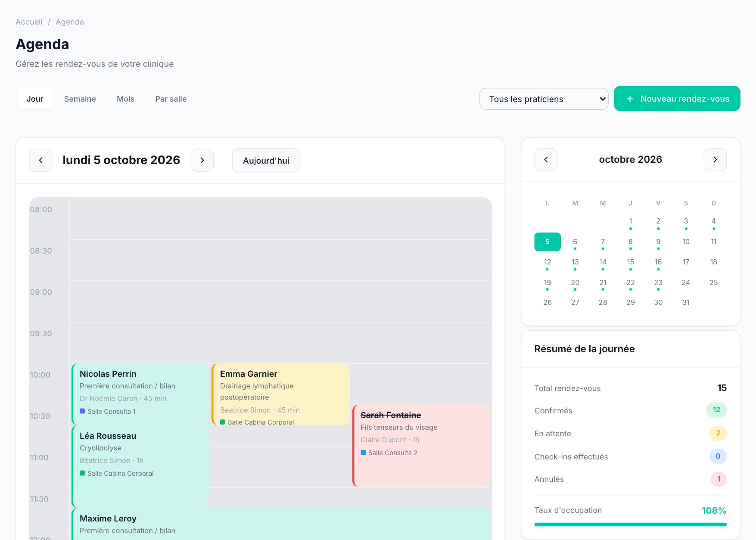Go to next day arrow beside lundi 5 octobre

tap(202, 160)
